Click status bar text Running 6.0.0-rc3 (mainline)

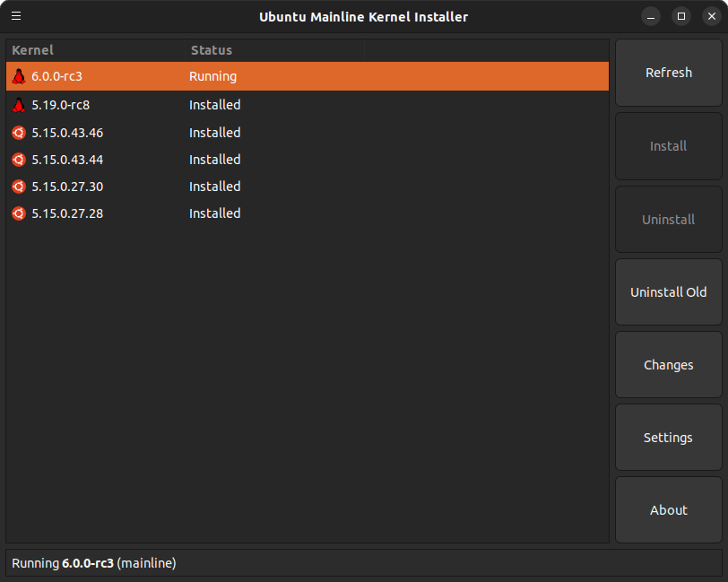click(94, 563)
